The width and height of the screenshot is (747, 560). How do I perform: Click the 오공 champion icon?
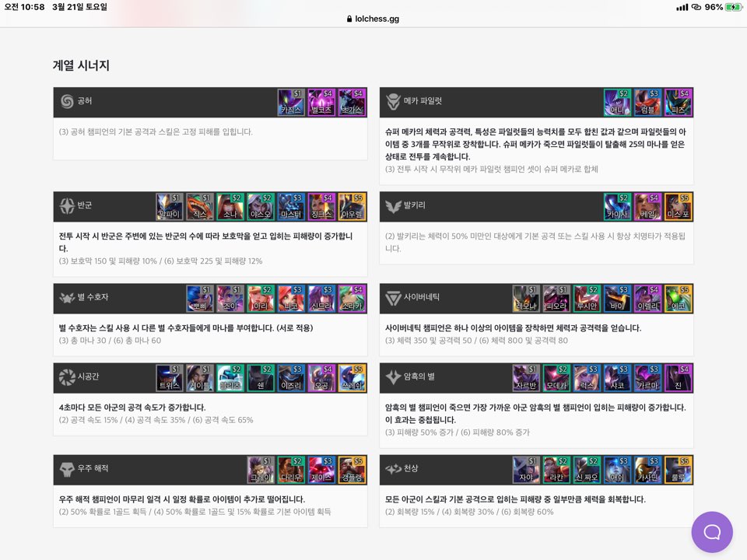point(321,378)
